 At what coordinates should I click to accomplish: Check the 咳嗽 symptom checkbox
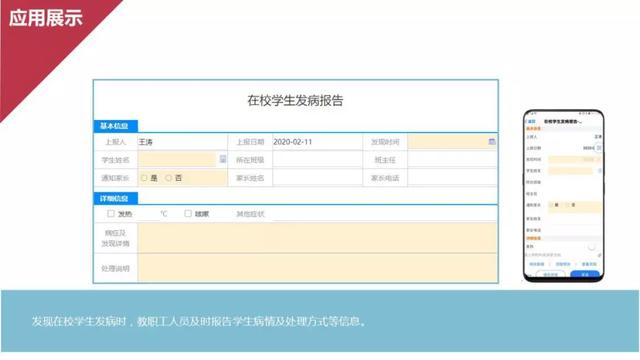point(188,213)
